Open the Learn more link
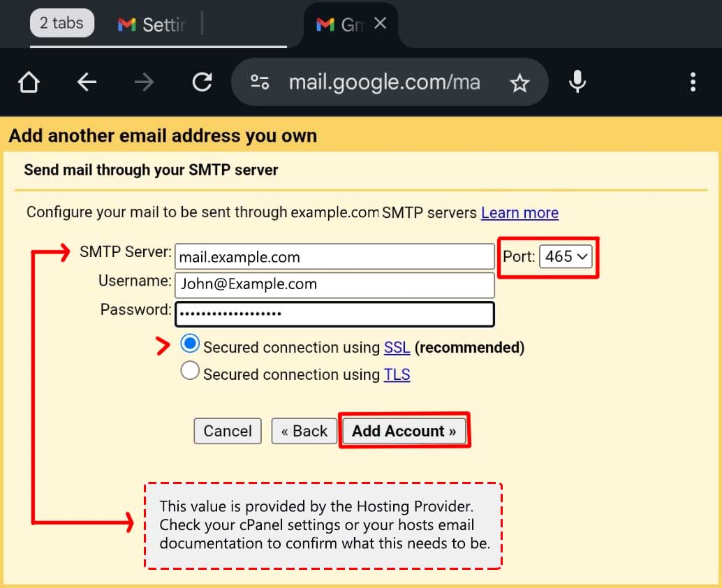The image size is (722, 588). click(x=520, y=213)
